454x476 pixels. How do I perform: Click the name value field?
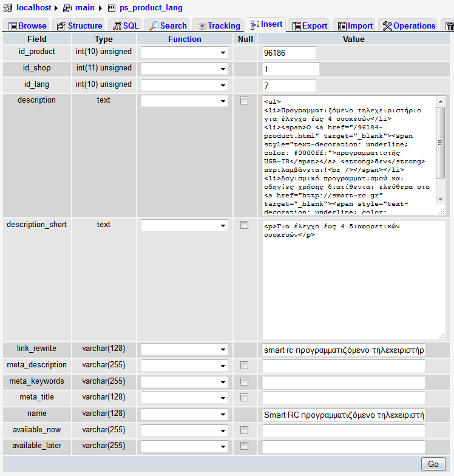tap(344, 415)
